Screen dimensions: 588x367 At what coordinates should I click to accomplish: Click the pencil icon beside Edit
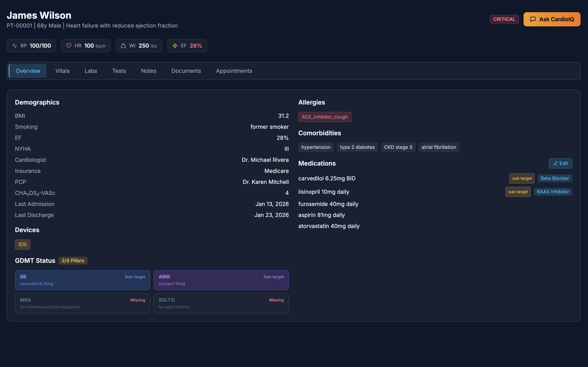click(555, 163)
